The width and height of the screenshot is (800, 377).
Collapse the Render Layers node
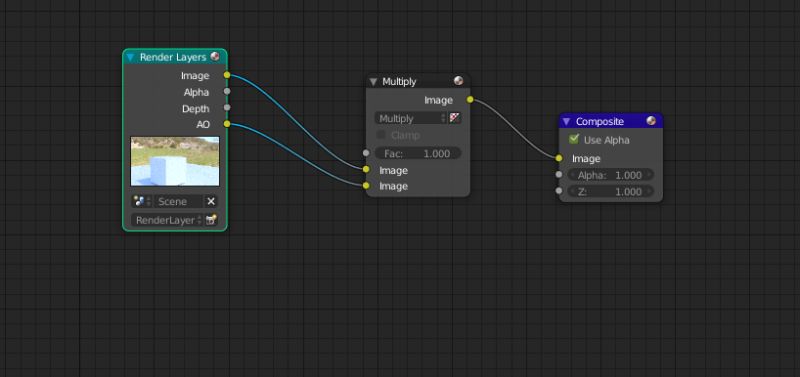point(130,57)
